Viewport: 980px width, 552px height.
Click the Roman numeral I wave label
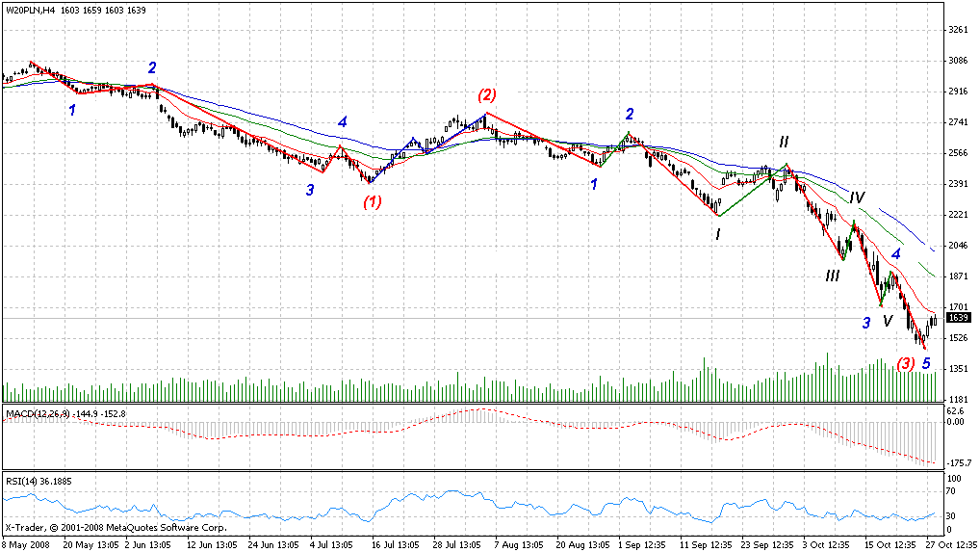[x=718, y=234]
